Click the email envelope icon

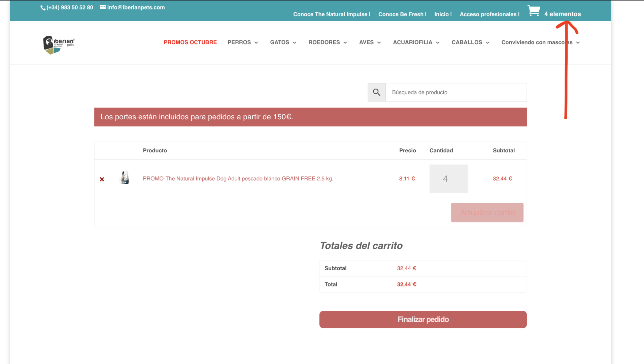pos(103,7)
